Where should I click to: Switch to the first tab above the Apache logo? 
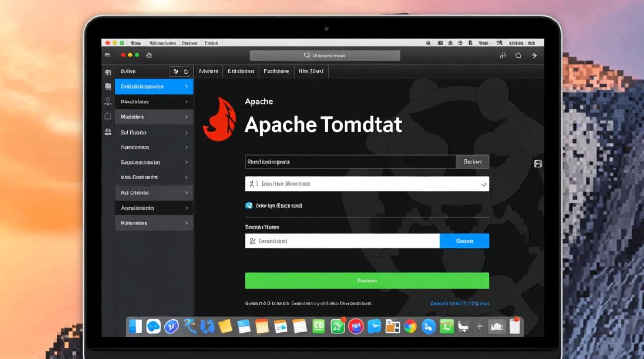pyautogui.click(x=208, y=71)
